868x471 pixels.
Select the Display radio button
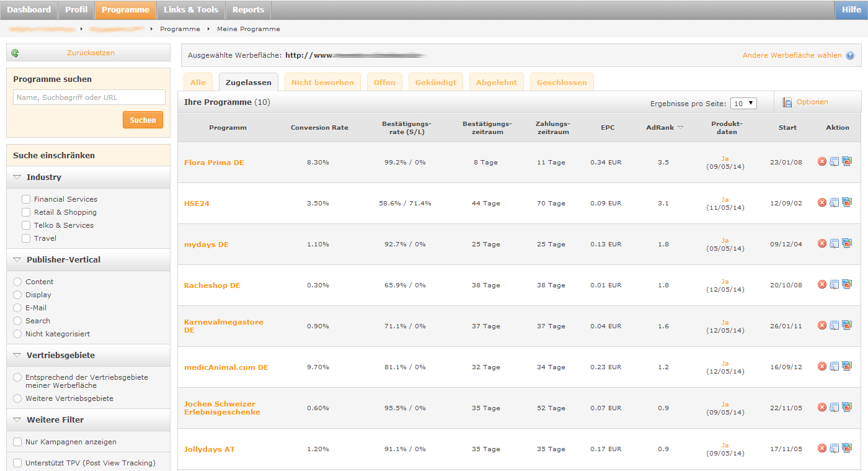pos(17,295)
